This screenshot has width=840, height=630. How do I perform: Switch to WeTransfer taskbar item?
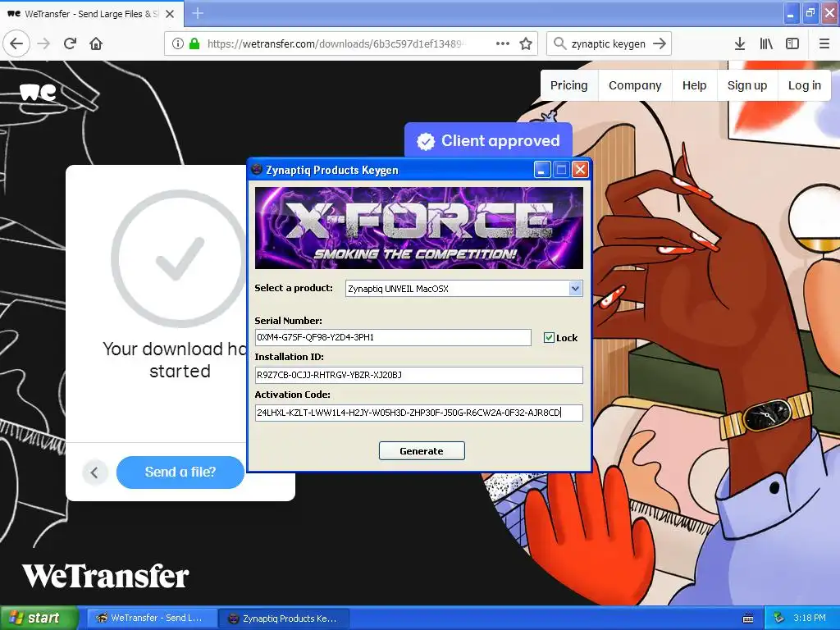tap(152, 619)
